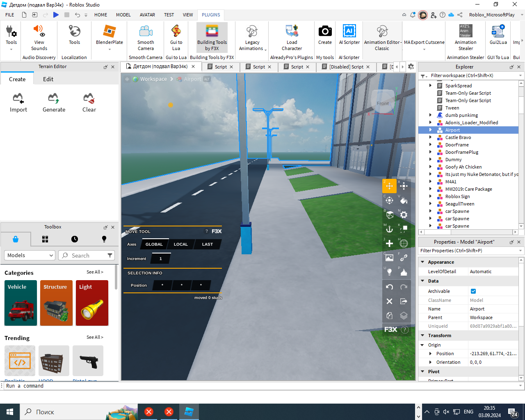Select the LOCAL axes option
525x420 pixels.
(x=180, y=244)
